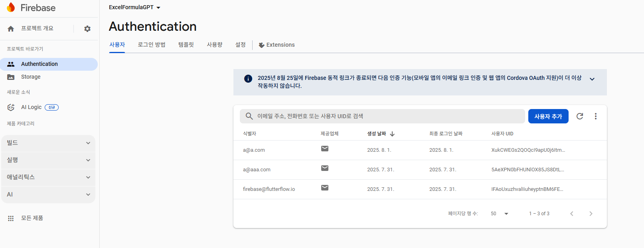This screenshot has width=644, height=248.
Task: Click the 식별자 column header
Action: [249, 134]
